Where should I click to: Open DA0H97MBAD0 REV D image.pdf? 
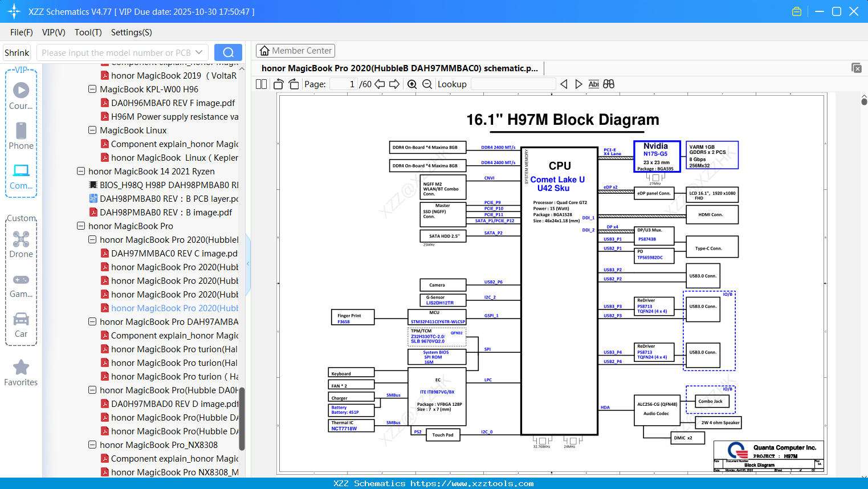point(174,404)
